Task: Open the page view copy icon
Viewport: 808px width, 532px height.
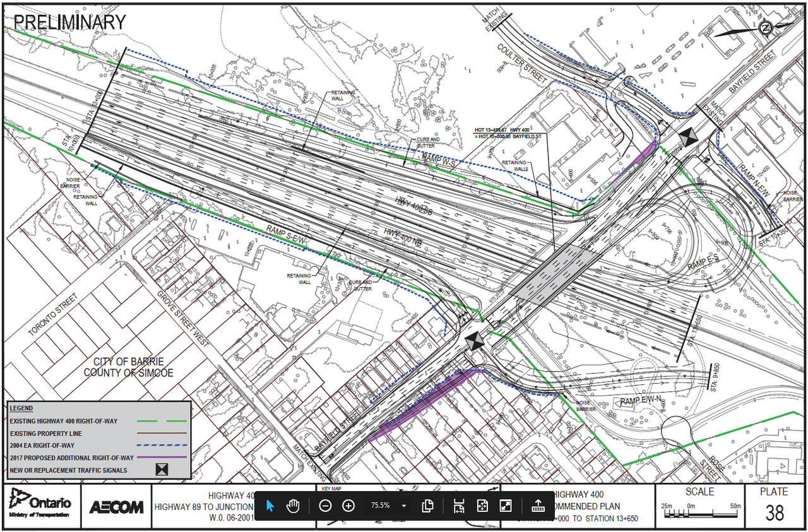Action: tap(427, 505)
